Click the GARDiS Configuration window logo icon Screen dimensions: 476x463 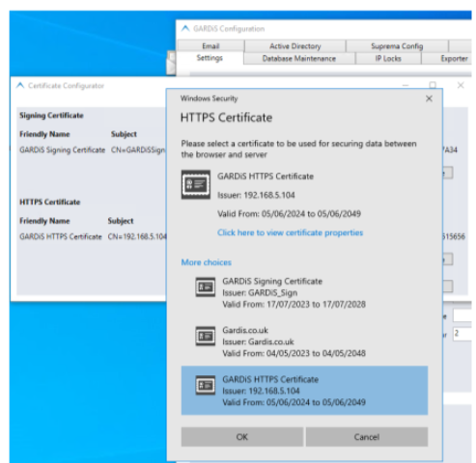pyautogui.click(x=185, y=29)
